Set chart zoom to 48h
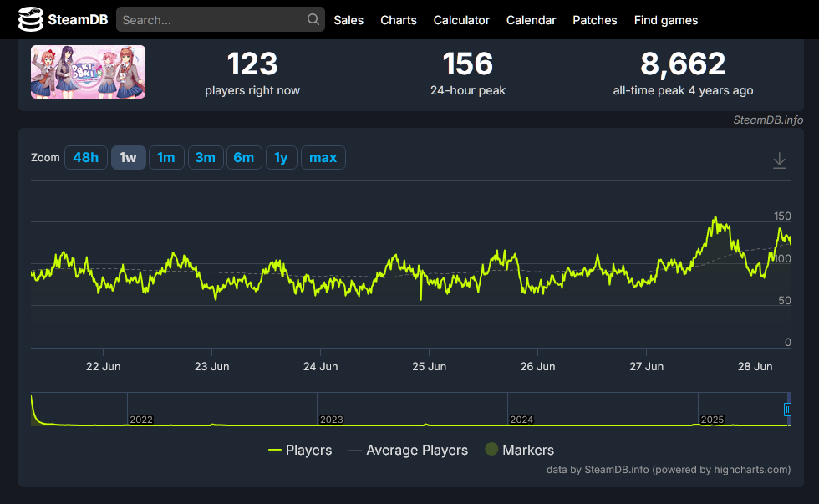The height and width of the screenshot is (504, 819). pyautogui.click(x=85, y=158)
